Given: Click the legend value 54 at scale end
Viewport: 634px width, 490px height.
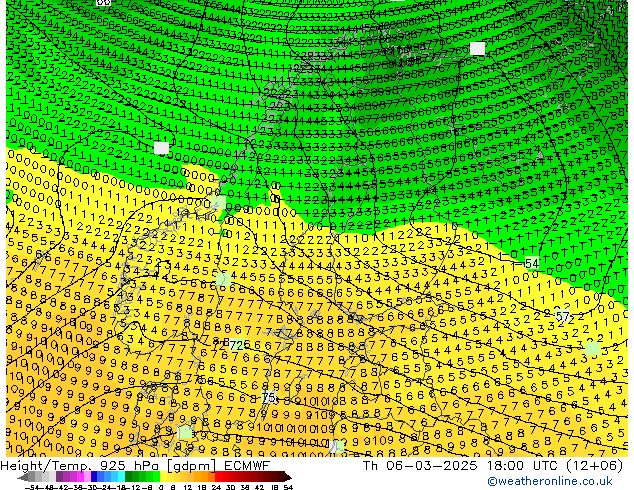Looking at the screenshot, I should click(288, 488).
